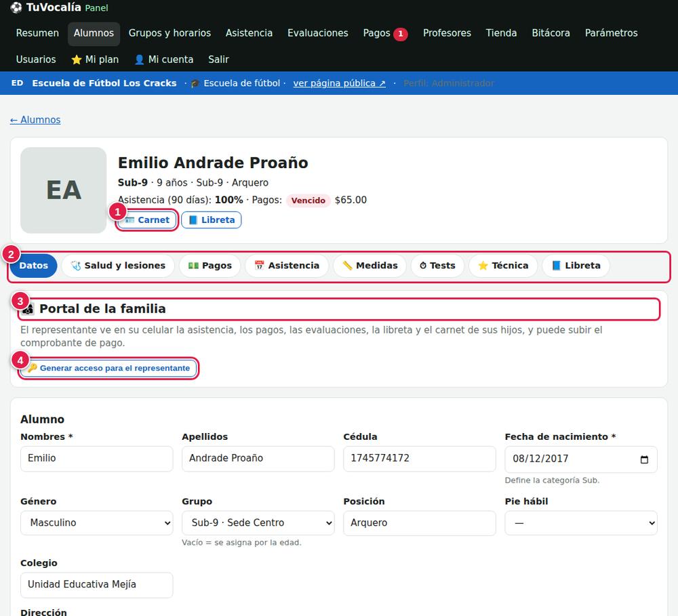Click the ruler icon on the Medidas tab
Screen dimensions: 678x616
pos(347,266)
